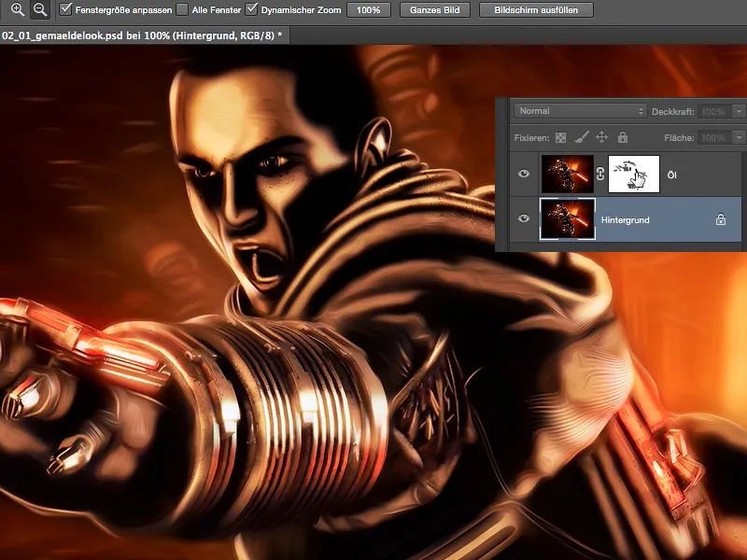Select the Öl layer mask thumbnail
The image size is (747, 560).
click(x=634, y=174)
